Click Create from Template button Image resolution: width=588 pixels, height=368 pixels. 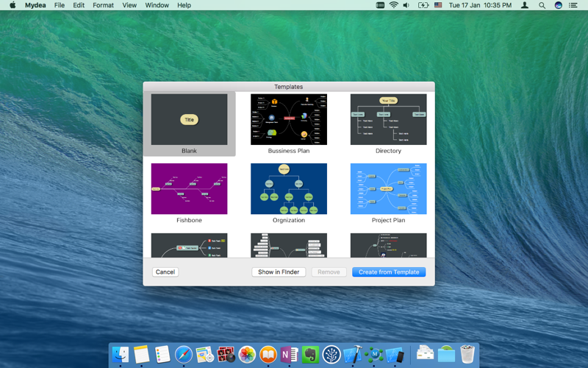(389, 272)
